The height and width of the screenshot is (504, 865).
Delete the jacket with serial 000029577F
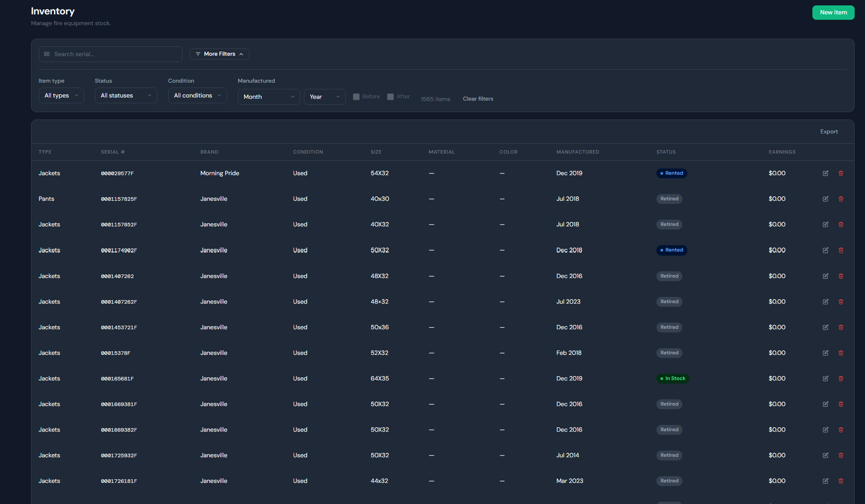(x=841, y=173)
